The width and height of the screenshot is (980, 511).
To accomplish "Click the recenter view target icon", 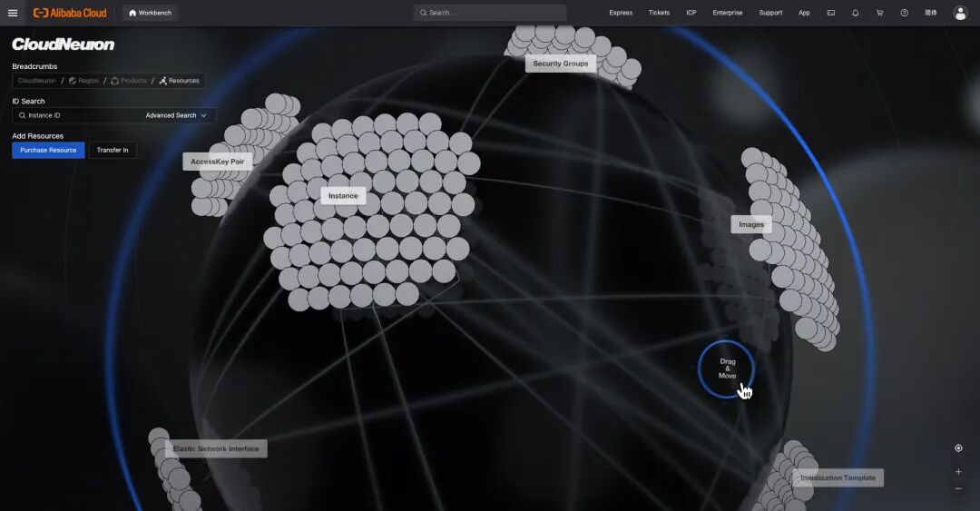I will click(x=958, y=447).
